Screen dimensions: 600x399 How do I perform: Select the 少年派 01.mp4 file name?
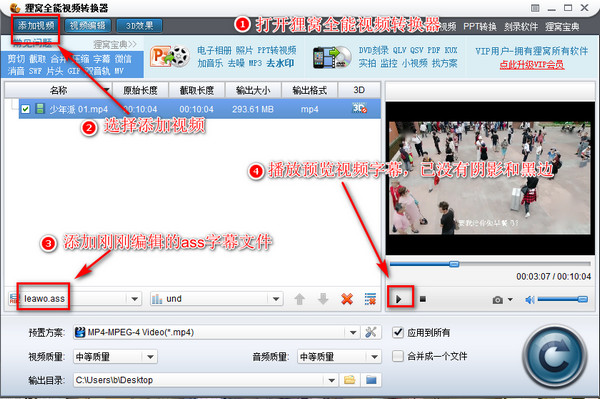pos(78,109)
